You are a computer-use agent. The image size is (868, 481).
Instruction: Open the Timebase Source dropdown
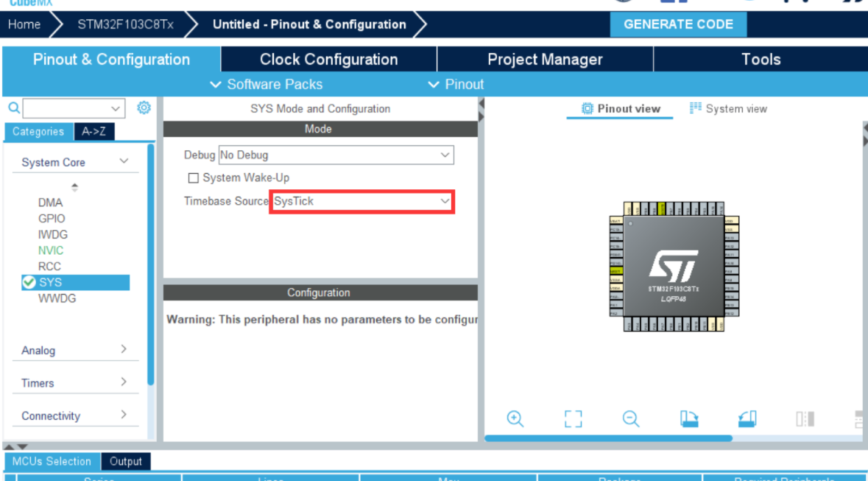pyautogui.click(x=362, y=201)
